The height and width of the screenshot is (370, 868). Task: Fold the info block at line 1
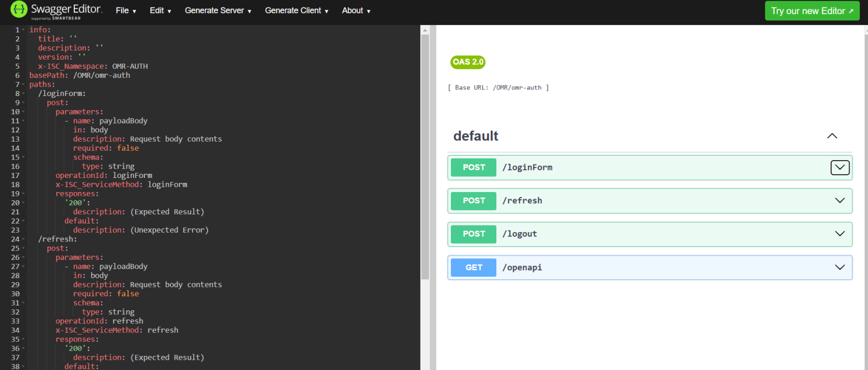click(23, 30)
